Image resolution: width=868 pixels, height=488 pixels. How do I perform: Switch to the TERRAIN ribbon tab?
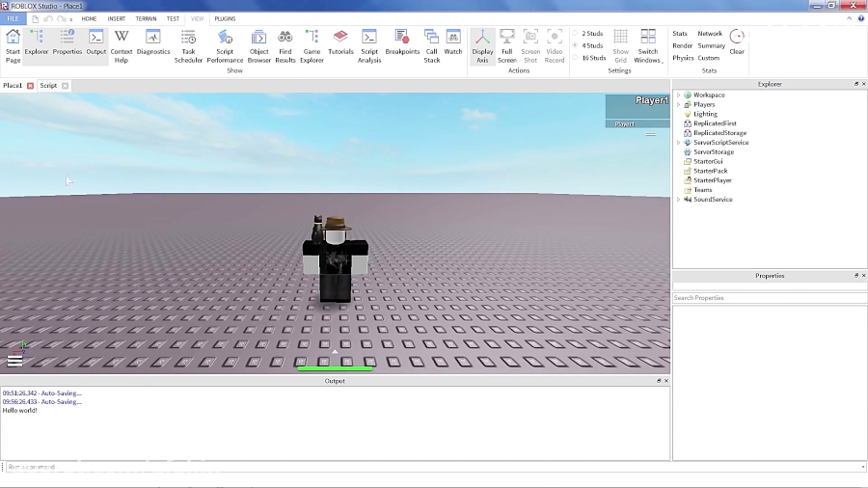(147, 19)
